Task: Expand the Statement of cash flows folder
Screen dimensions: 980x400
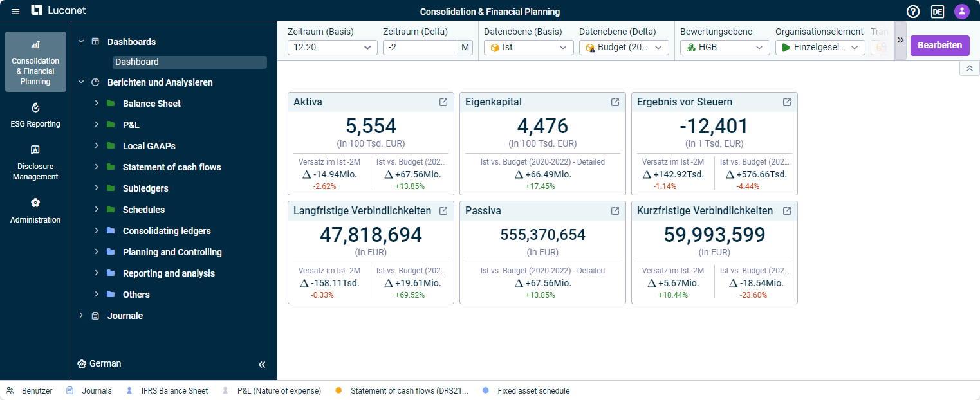Action: 96,167
